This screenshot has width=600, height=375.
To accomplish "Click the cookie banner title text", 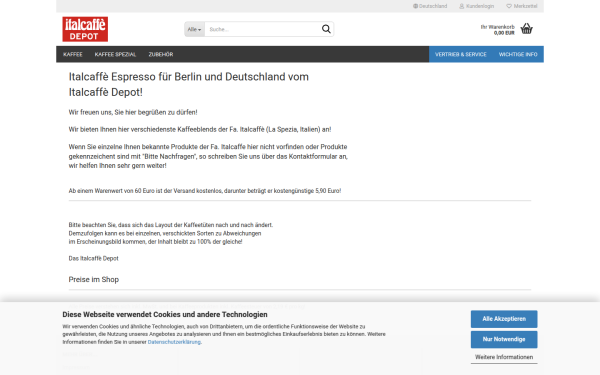I will (x=165, y=315).
